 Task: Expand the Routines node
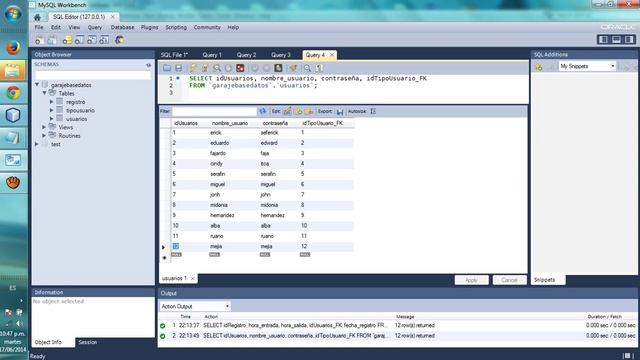pyautogui.click(x=44, y=136)
